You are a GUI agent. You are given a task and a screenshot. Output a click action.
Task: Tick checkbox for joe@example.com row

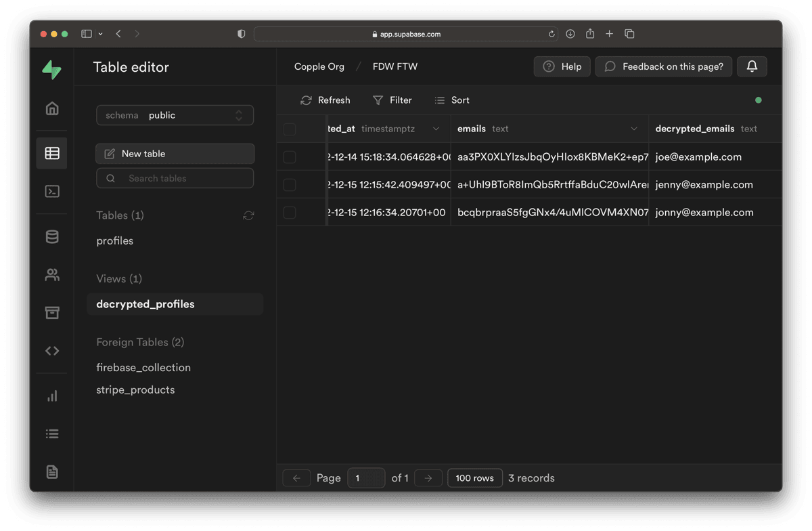pos(290,157)
